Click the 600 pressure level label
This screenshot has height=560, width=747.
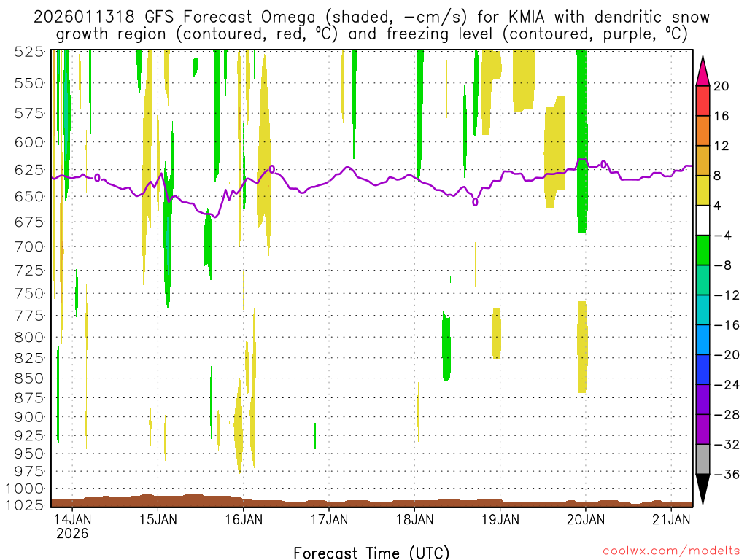point(29,142)
